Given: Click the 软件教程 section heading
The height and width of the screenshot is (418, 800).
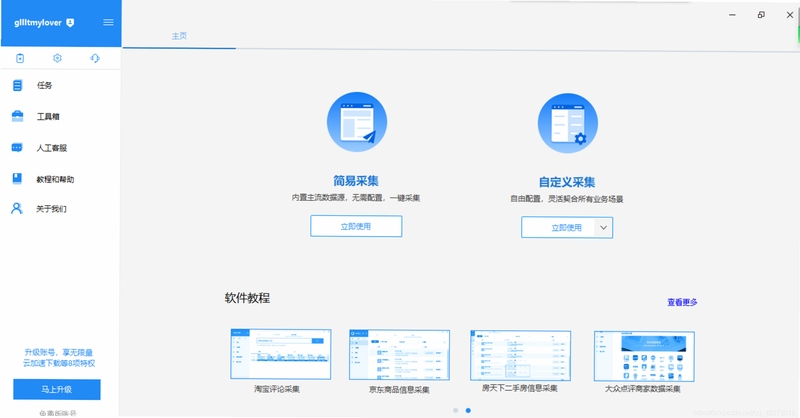Looking at the screenshot, I should pyautogui.click(x=247, y=298).
